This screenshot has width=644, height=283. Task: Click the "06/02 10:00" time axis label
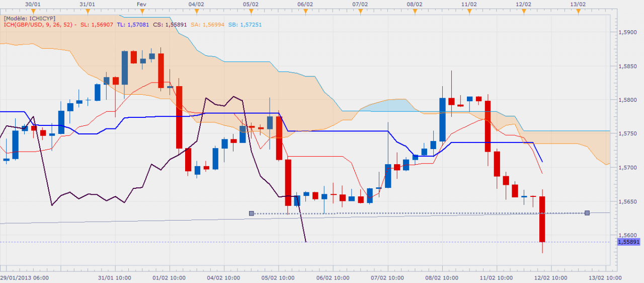[x=332, y=277]
